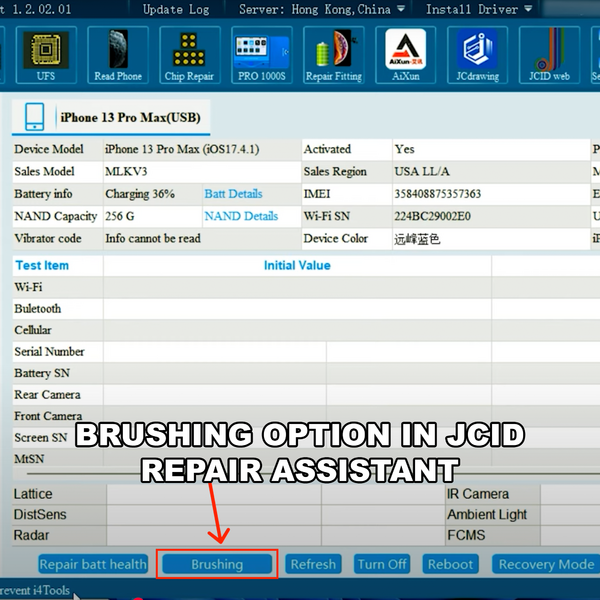Click the Repair batt health button
This screenshot has height=600, width=600.
[93, 564]
